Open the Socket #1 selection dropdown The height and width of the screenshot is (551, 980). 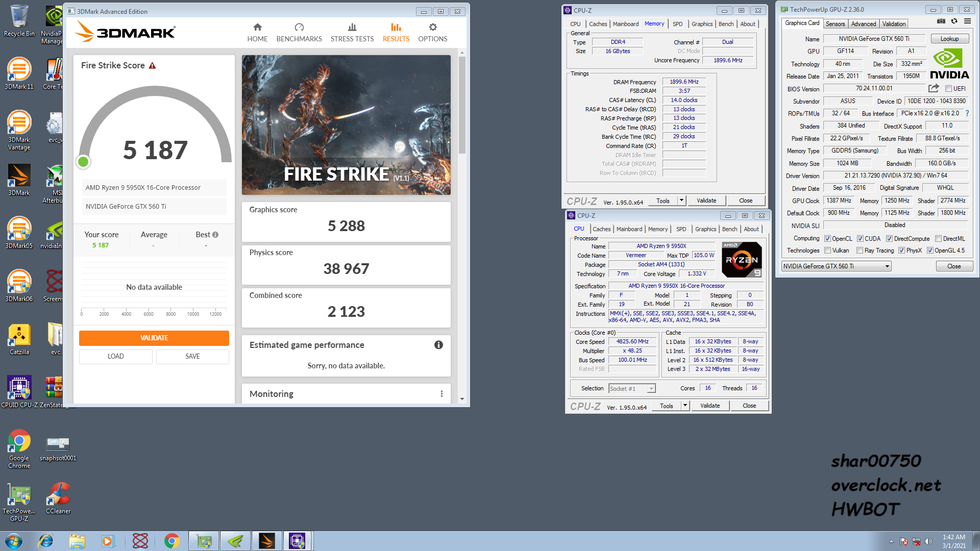[632, 389]
